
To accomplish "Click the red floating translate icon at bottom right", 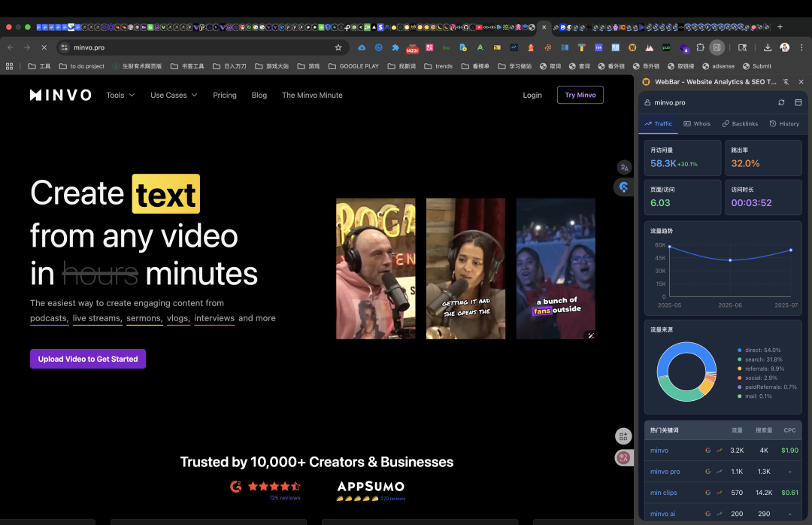I will [x=623, y=457].
